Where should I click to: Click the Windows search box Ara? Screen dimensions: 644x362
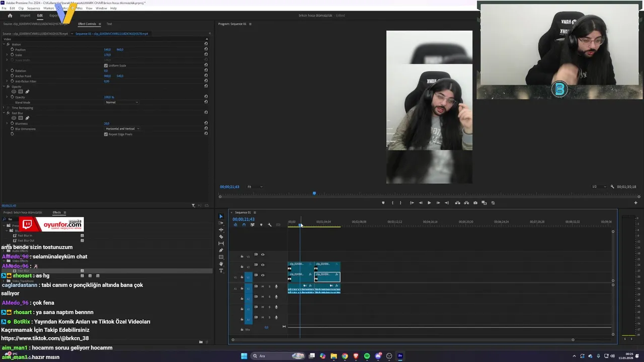[x=277, y=356]
